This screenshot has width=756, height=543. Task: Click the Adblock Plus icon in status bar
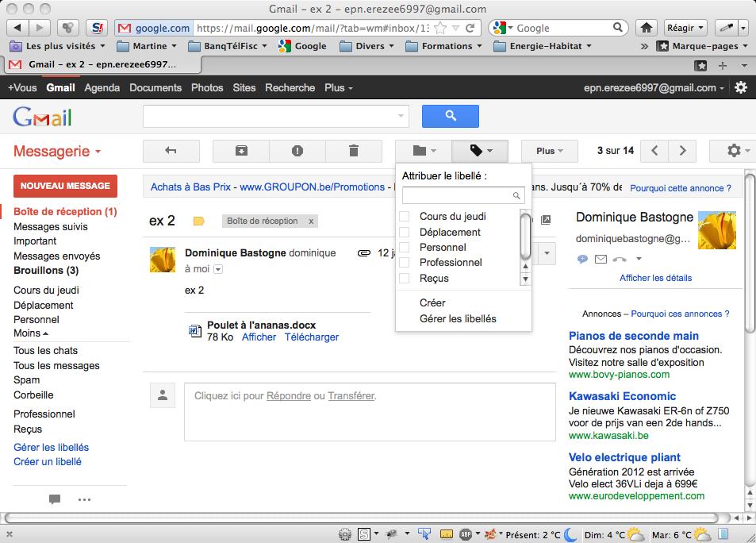[x=466, y=533]
